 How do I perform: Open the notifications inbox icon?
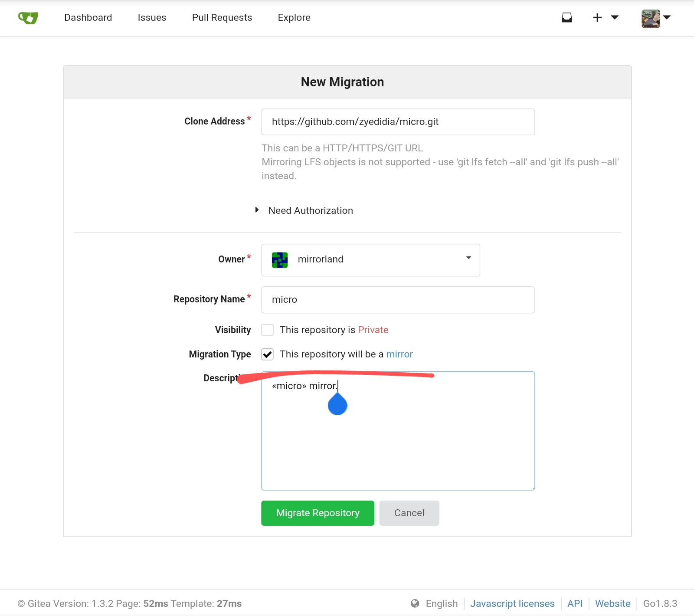pyautogui.click(x=566, y=18)
